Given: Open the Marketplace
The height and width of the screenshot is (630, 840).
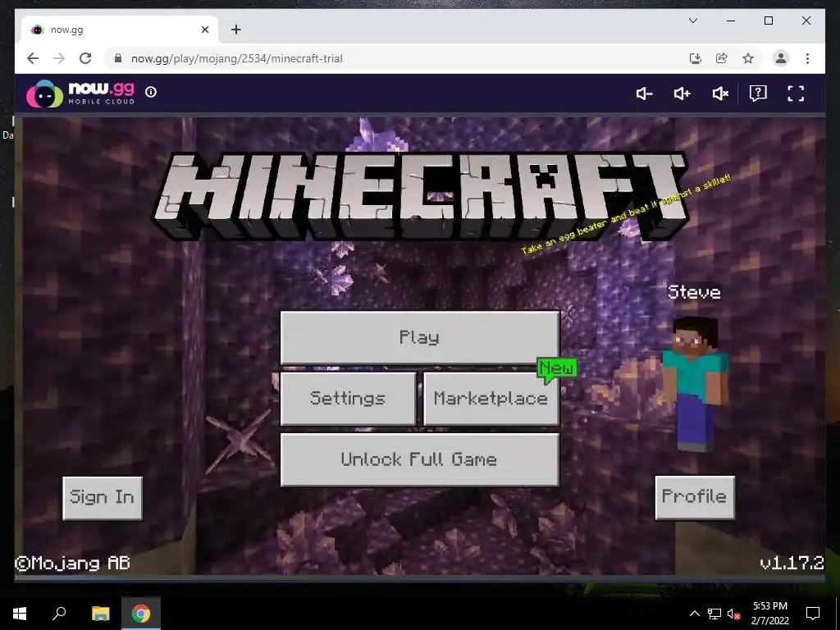Looking at the screenshot, I should [x=491, y=399].
